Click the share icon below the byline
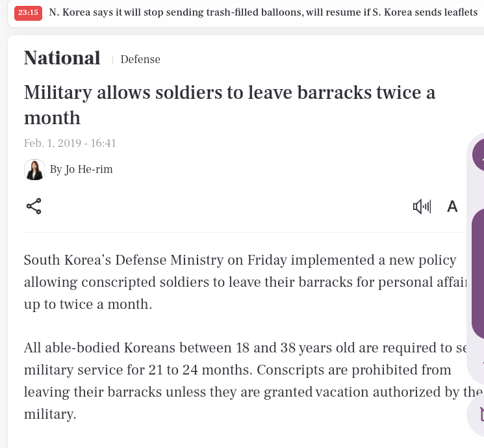The image size is (484, 448). pyautogui.click(x=34, y=207)
